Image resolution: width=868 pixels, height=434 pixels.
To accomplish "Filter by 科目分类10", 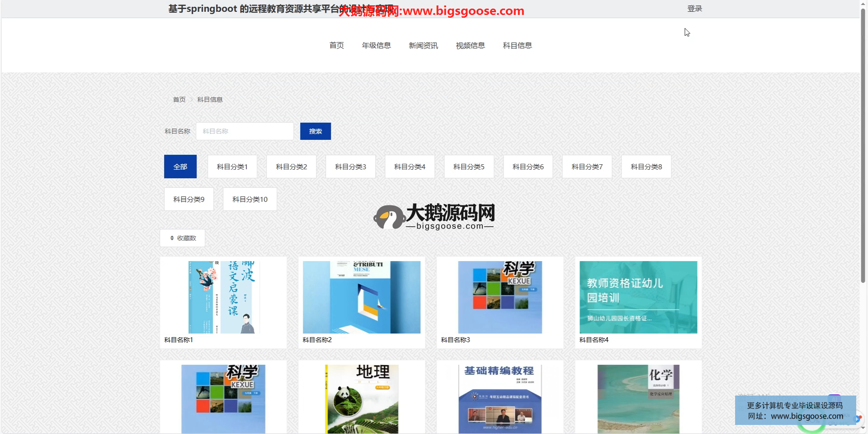I will point(250,199).
